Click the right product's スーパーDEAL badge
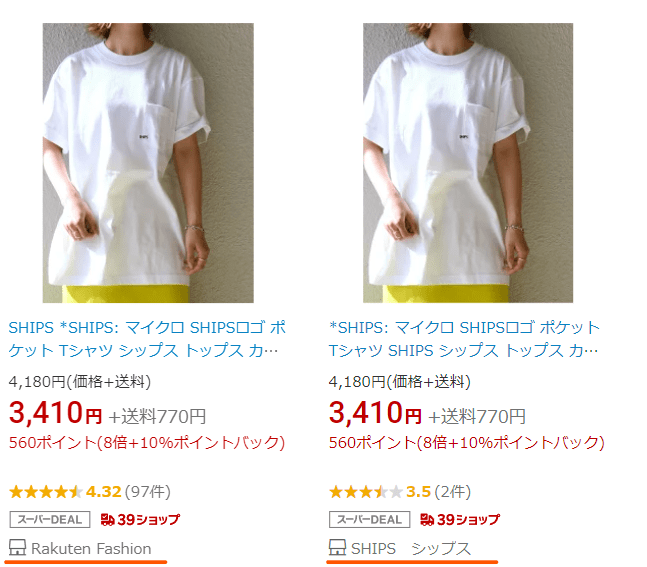Screen dimensions: 647x567 (369, 520)
